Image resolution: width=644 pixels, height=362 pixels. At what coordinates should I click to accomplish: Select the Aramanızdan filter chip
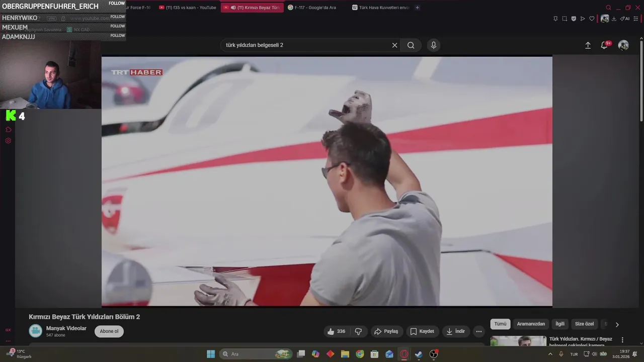[x=531, y=324]
